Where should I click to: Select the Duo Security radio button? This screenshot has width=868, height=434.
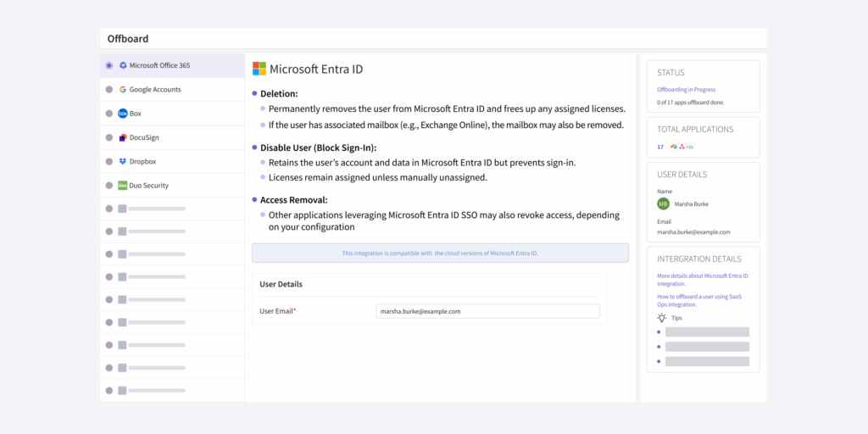click(109, 186)
